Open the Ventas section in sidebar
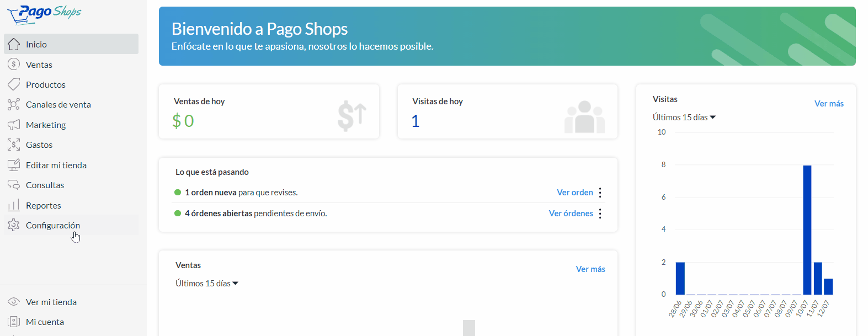The width and height of the screenshot is (868, 336). pyautogui.click(x=71, y=65)
